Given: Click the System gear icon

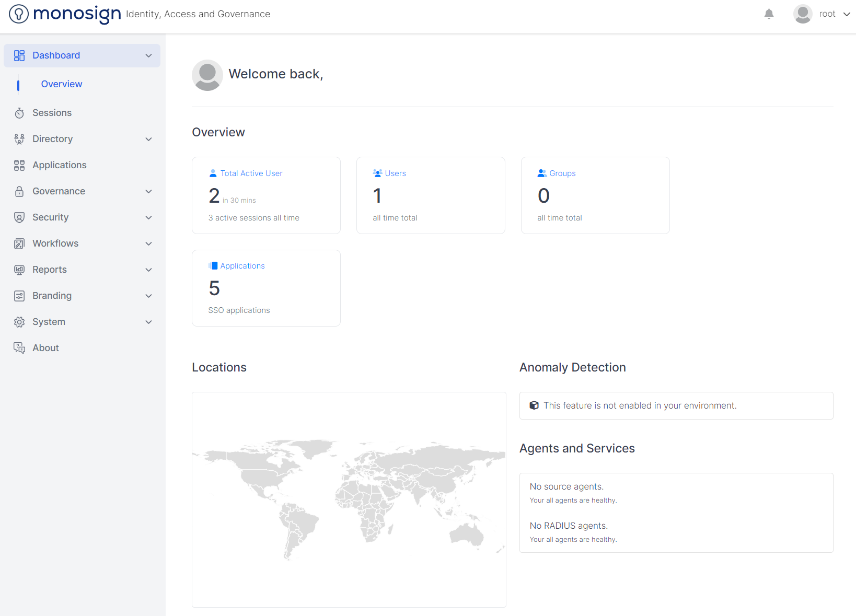Looking at the screenshot, I should pyautogui.click(x=19, y=322).
